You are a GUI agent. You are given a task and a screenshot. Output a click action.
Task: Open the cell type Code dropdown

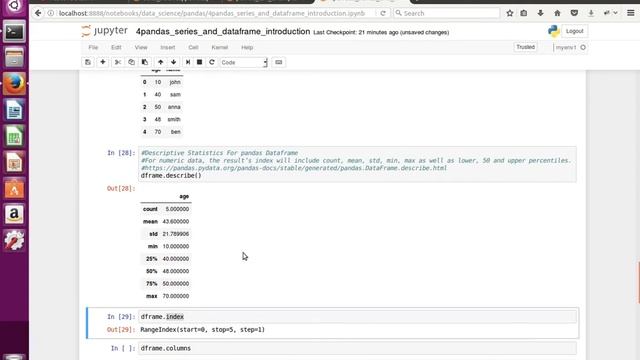(x=244, y=62)
